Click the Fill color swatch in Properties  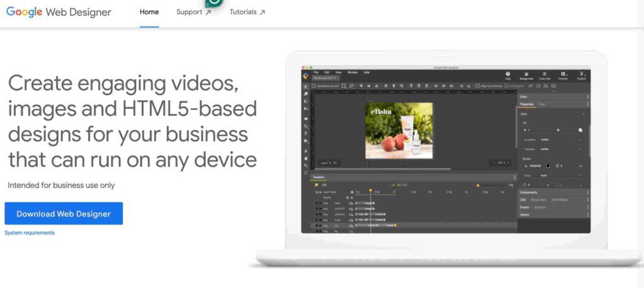click(580, 130)
